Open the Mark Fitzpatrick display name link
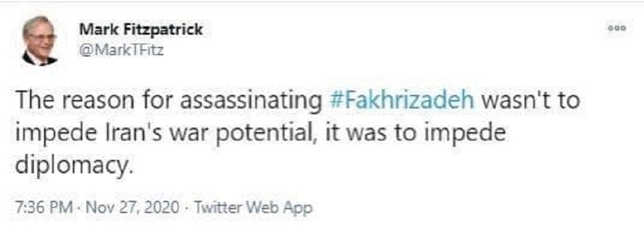This screenshot has width=644, height=231. pyautogui.click(x=141, y=30)
